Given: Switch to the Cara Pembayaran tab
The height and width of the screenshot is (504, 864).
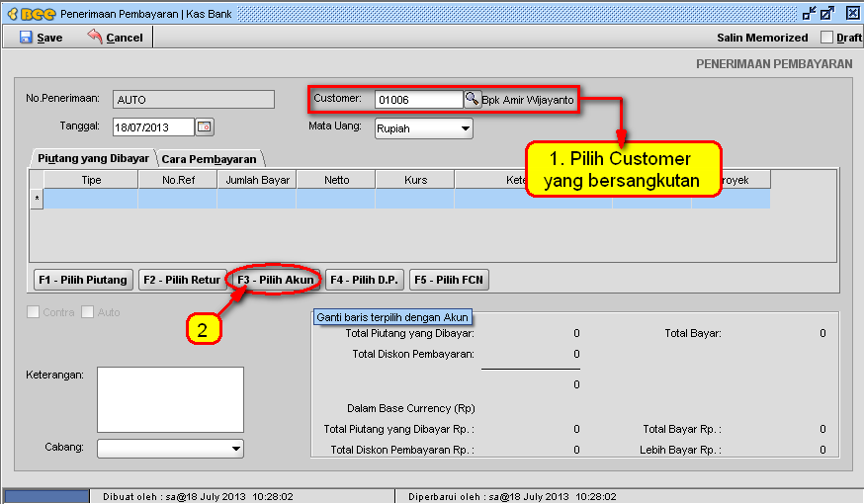Looking at the screenshot, I should point(209,158).
